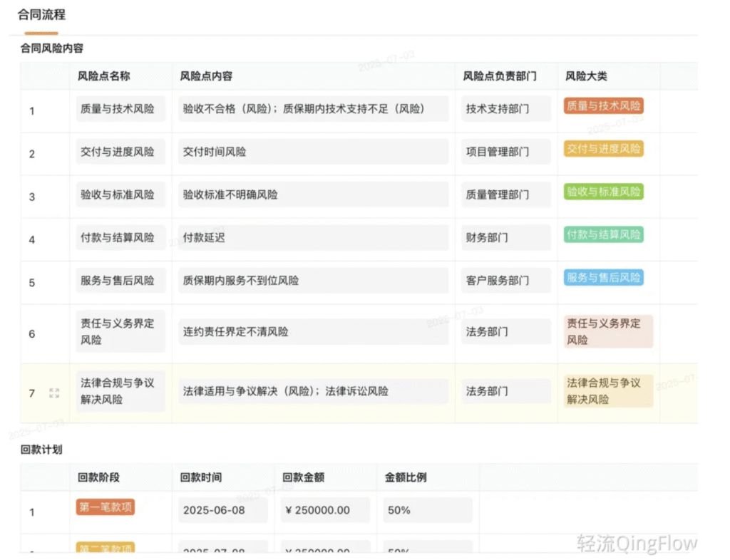Click the 付款延迟 risk content field

point(313,237)
